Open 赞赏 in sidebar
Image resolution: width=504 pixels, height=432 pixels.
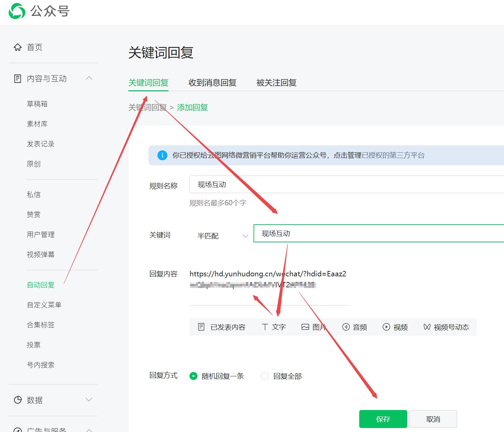[34, 215]
